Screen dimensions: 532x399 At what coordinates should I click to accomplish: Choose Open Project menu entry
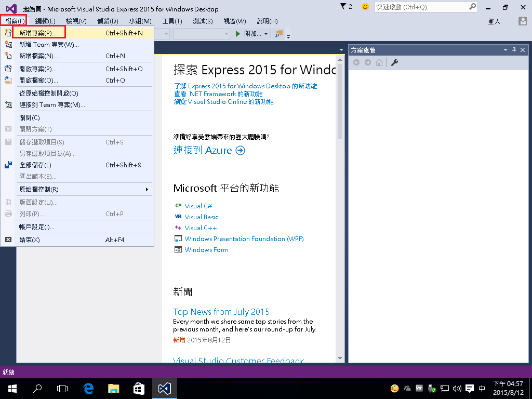77,69
